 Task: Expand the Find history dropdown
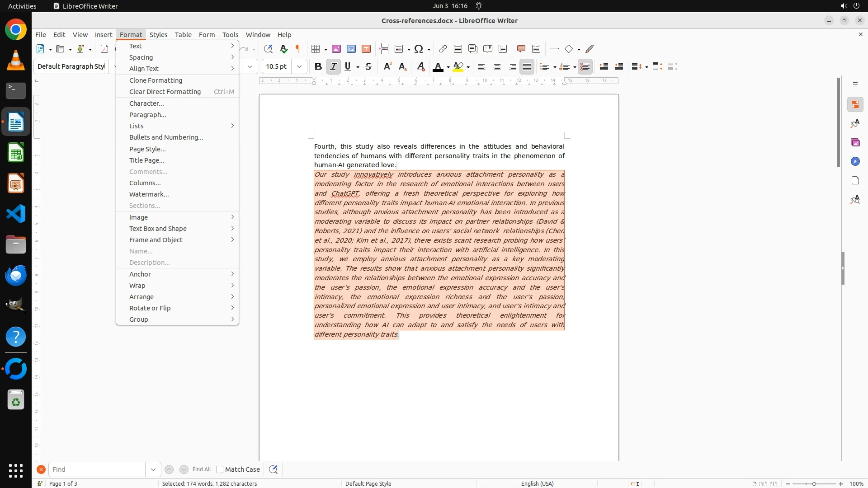(x=153, y=469)
